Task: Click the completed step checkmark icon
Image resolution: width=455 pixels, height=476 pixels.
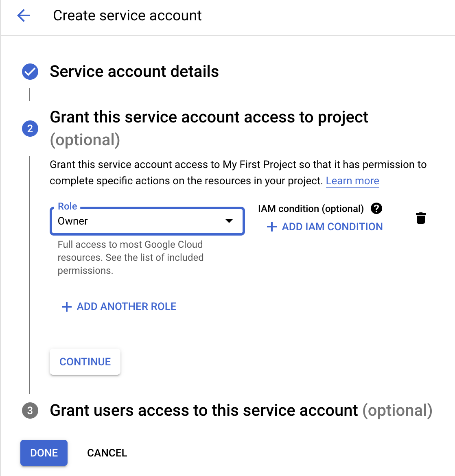Action: coord(30,72)
